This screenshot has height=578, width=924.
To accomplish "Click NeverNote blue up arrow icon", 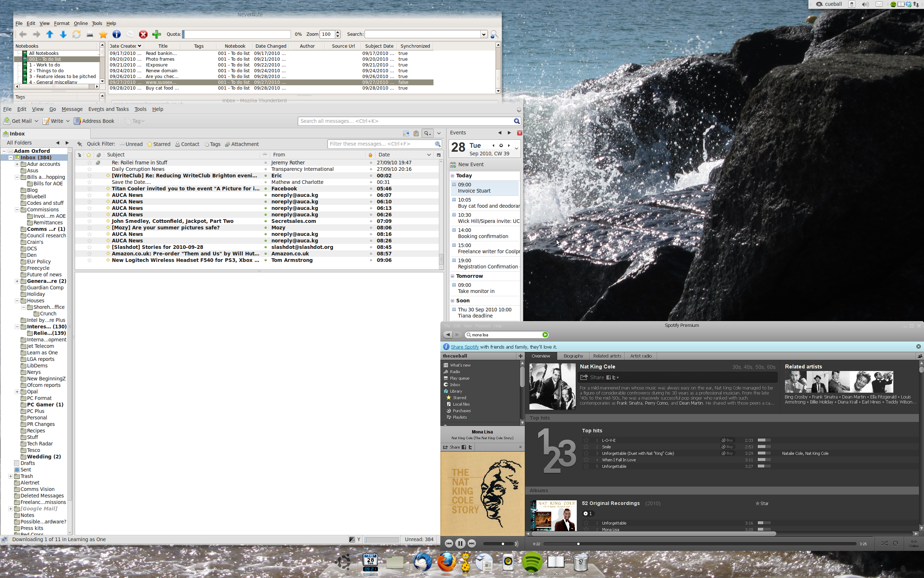I will pyautogui.click(x=50, y=34).
